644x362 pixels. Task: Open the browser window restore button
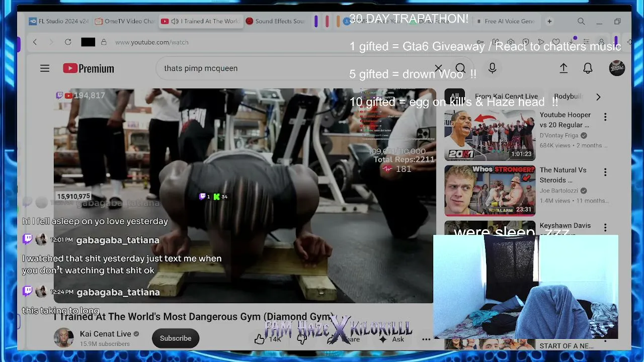[617, 22]
